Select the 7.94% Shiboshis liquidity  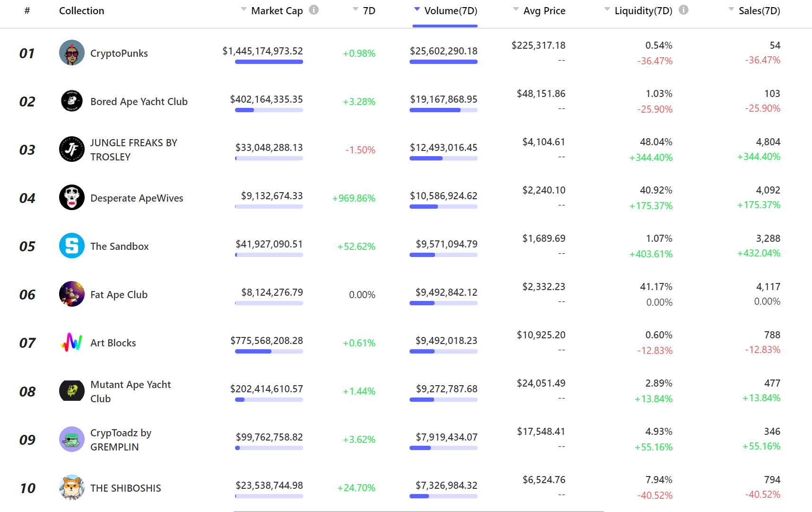[x=659, y=479]
